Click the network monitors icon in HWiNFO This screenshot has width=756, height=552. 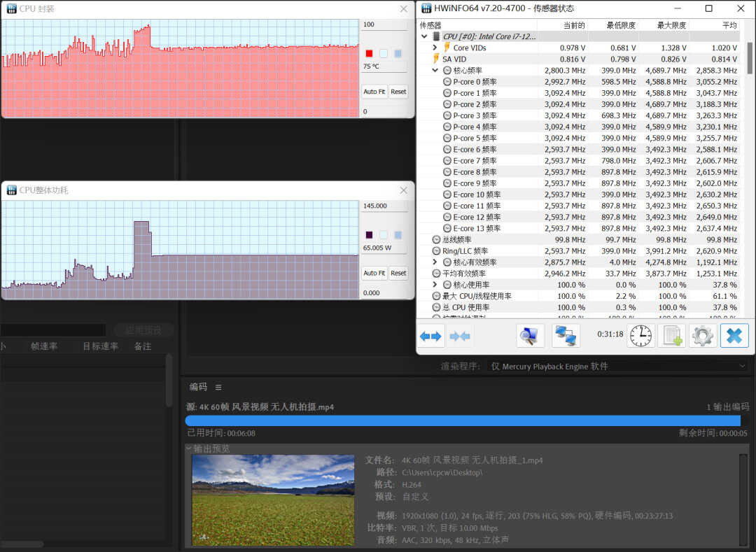point(566,337)
